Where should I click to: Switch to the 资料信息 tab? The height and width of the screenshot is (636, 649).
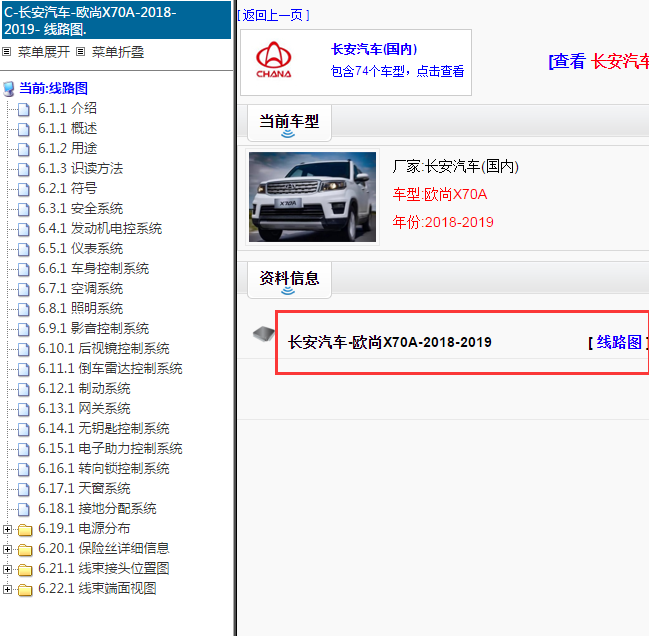click(289, 280)
